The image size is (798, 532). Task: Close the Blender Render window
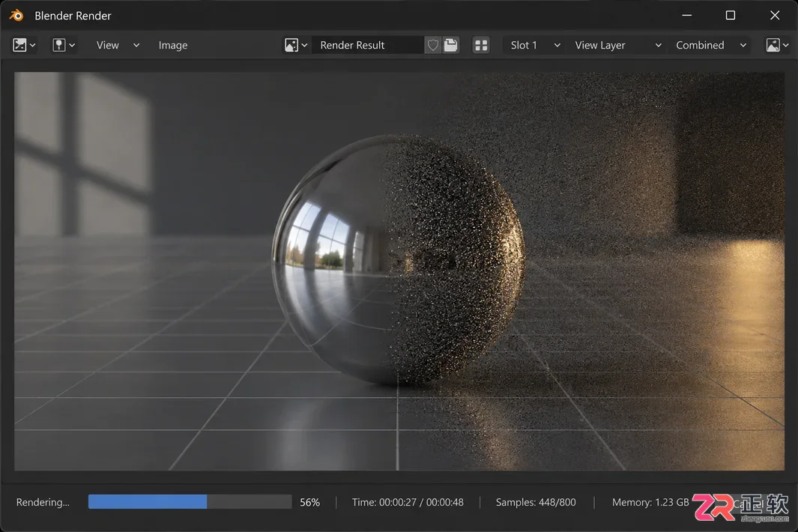775,15
